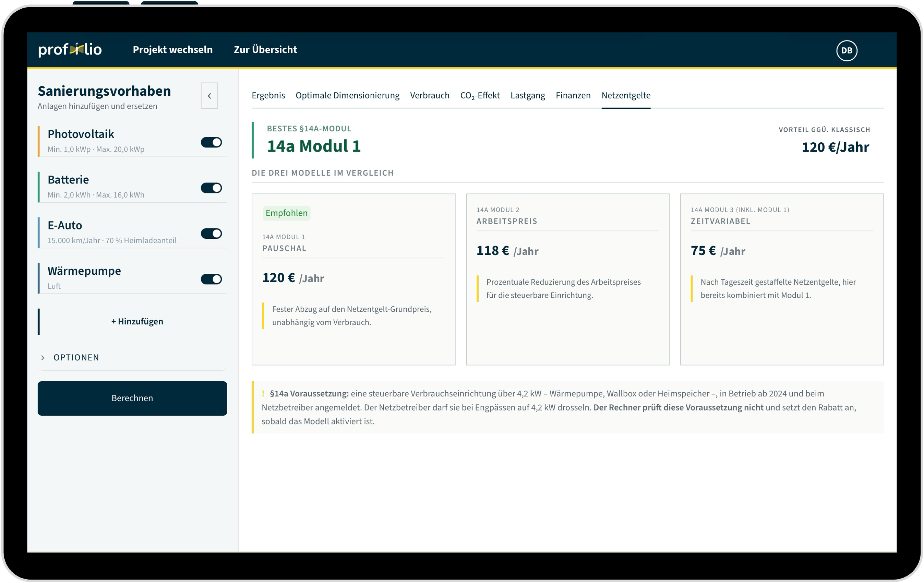Click the Empfohlen badge
This screenshot has height=583, width=924.
(286, 213)
